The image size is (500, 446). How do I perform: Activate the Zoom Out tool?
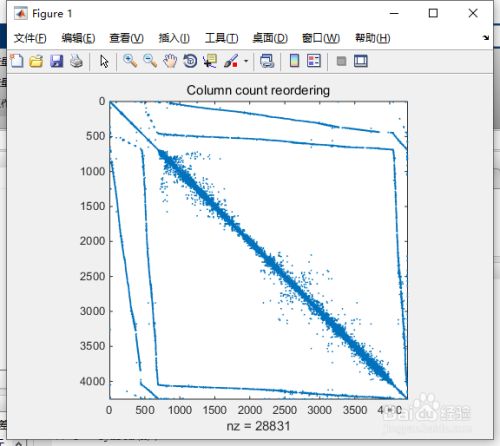click(x=150, y=61)
